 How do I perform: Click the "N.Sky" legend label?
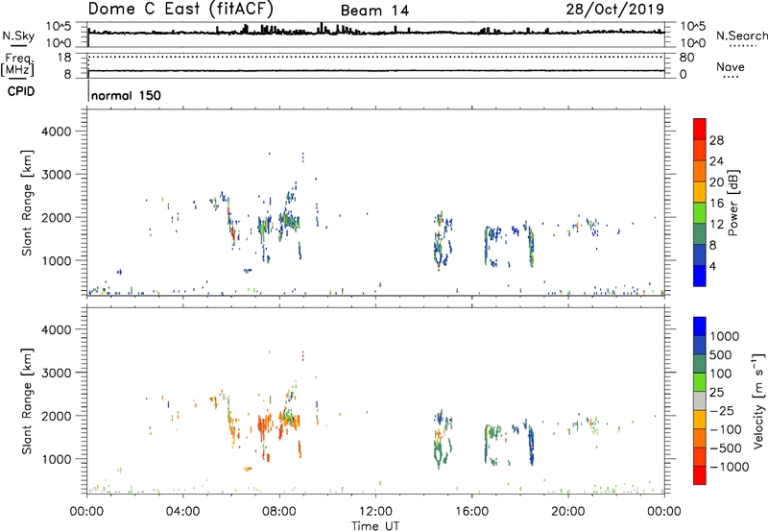click(18, 36)
